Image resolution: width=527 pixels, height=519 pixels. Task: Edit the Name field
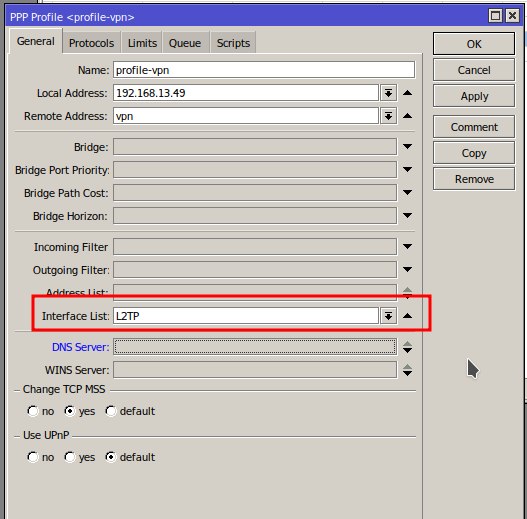(264, 70)
